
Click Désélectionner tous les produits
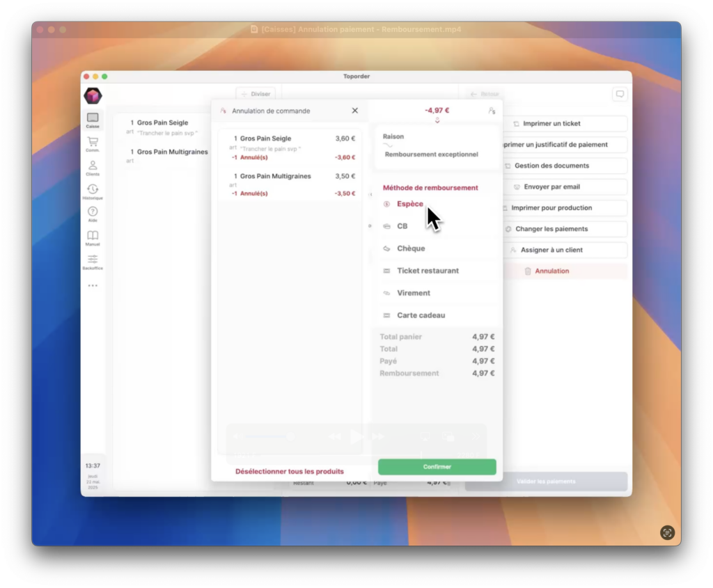(x=290, y=471)
